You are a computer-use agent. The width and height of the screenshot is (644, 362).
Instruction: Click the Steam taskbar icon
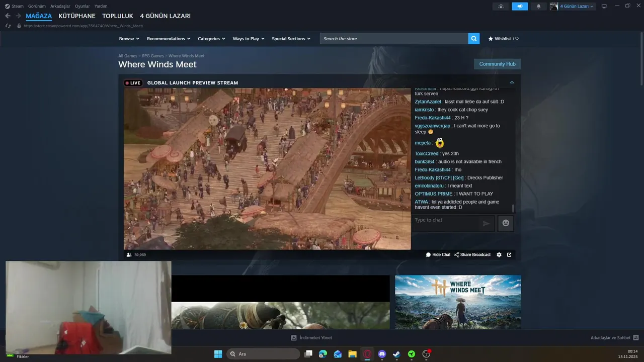(396, 354)
